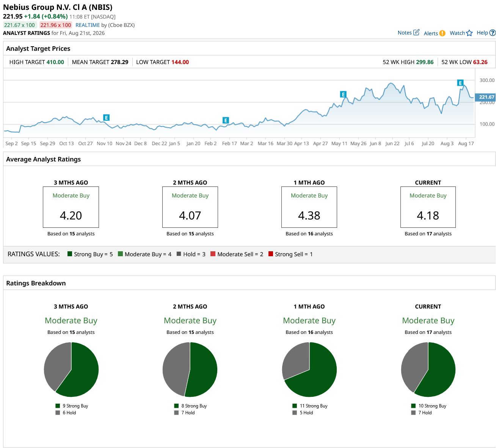
Task: Click the 'Based on 17 analysts' text under 4.18
Action: tap(428, 234)
